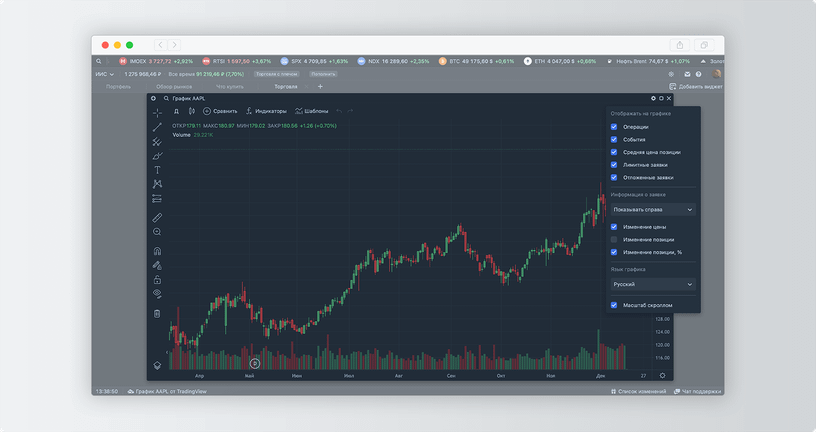Click the trash icon to remove drawings
Screen dimensions: 816x432
pyautogui.click(x=157, y=313)
